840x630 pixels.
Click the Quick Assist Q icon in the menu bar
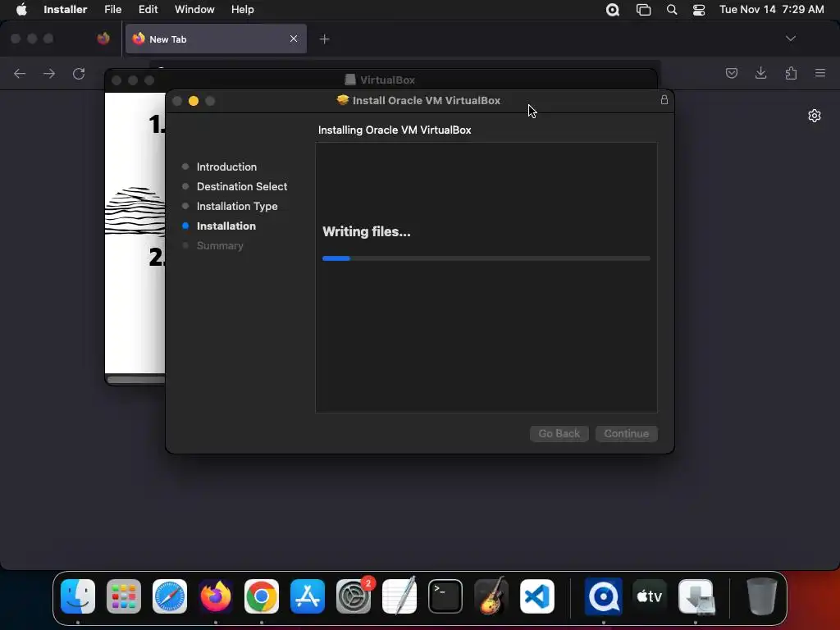point(612,10)
